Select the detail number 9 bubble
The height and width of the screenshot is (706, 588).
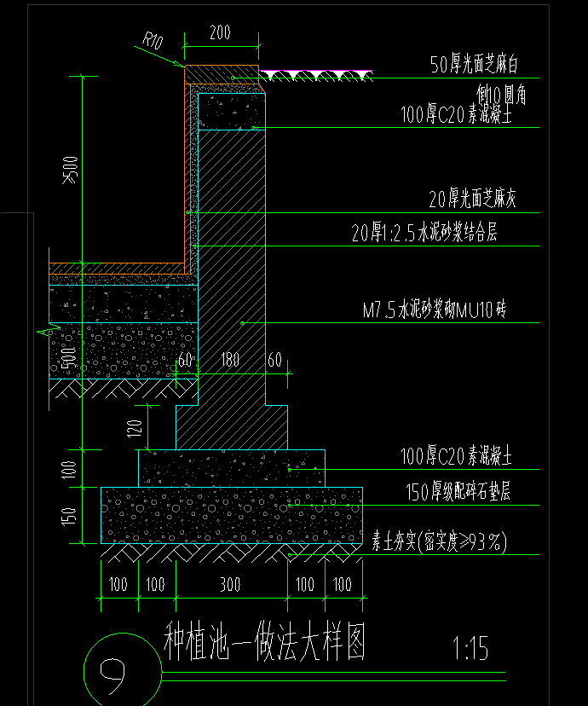tap(123, 671)
